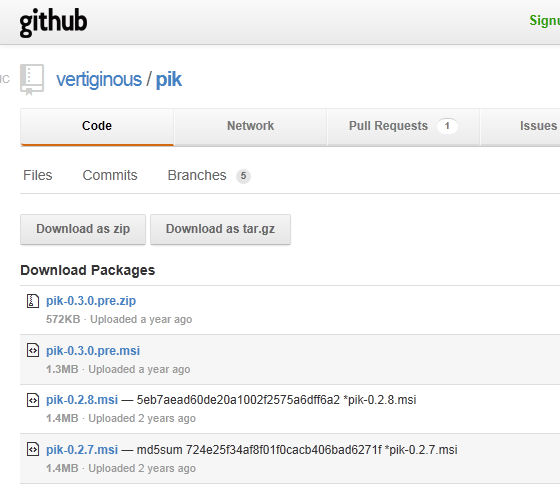Click the pik-0.2.8.msi md5 checksum text
The width and height of the screenshot is (560, 495).
coord(276,400)
